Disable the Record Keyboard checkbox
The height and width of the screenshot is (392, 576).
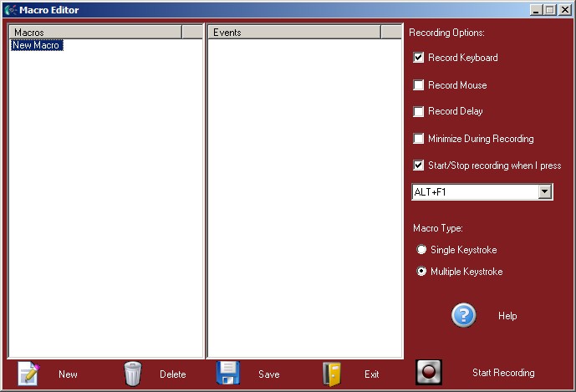pyautogui.click(x=419, y=59)
